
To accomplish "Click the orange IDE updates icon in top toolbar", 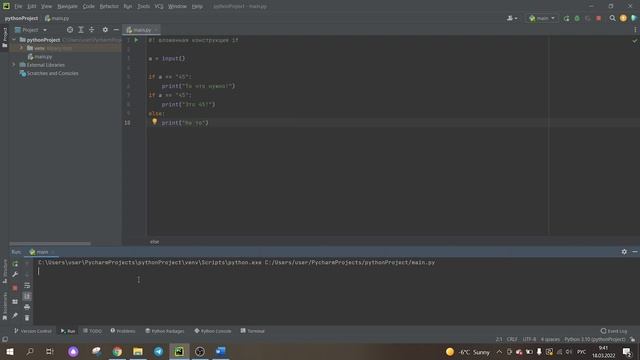I will click(623, 18).
